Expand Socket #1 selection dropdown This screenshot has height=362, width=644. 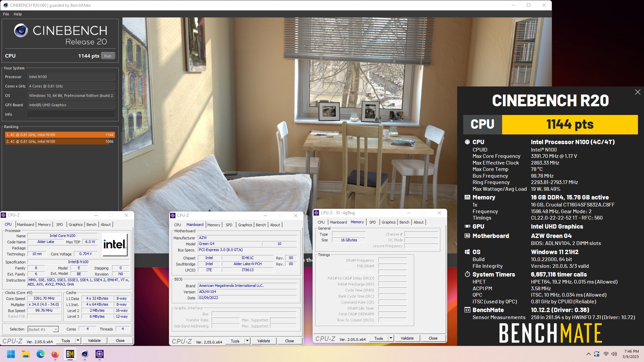tap(56, 329)
